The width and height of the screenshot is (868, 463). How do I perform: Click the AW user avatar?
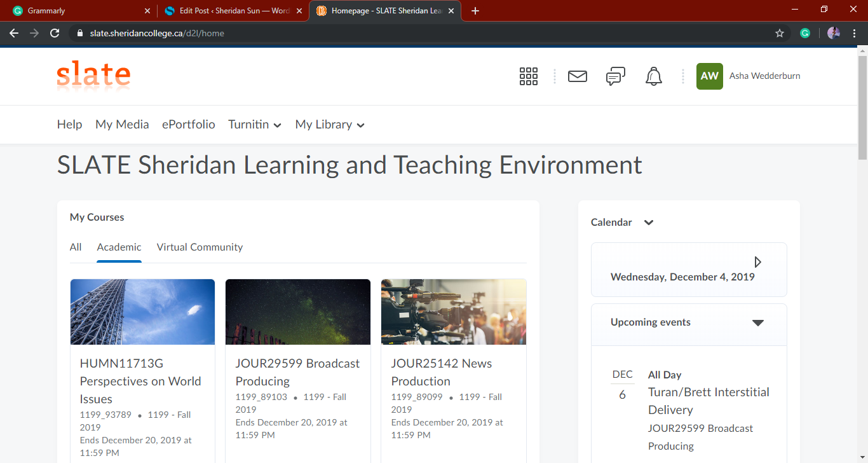(x=709, y=76)
